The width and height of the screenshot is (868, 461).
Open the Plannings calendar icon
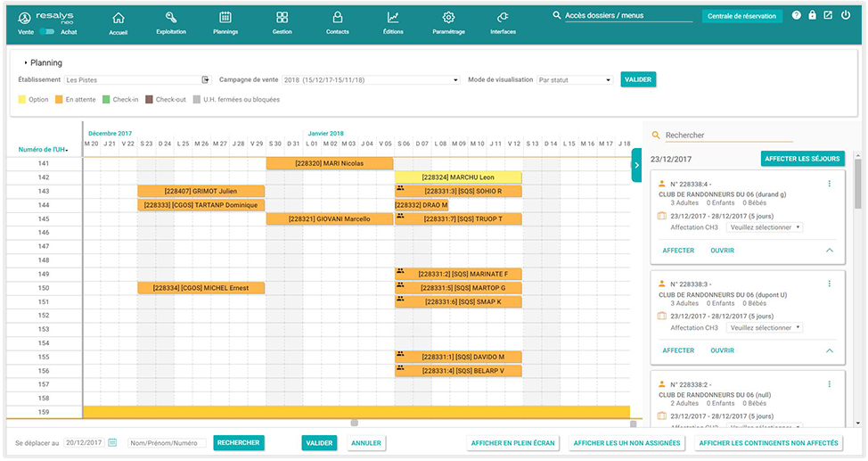[x=225, y=18]
